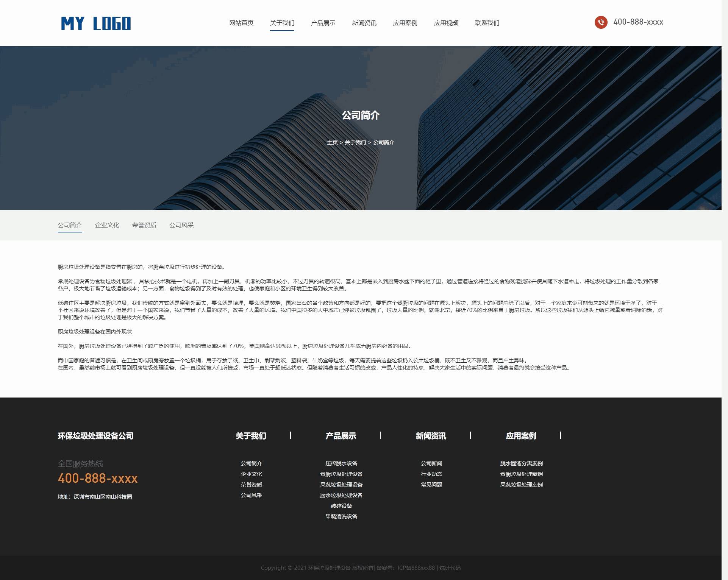Open the 网站首页 navigation item
This screenshot has height=580, width=728.
pos(241,23)
